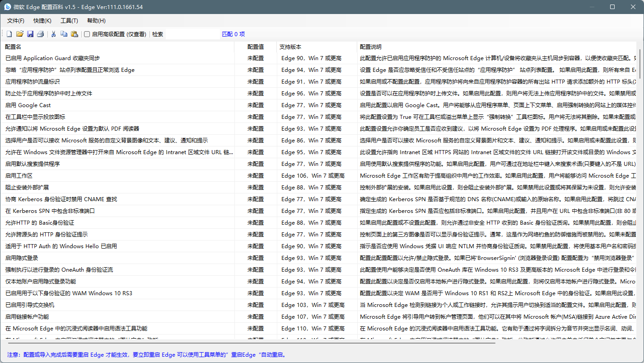The image size is (644, 363).
Task: Click the 配置说明 column header
Action: pos(496,47)
